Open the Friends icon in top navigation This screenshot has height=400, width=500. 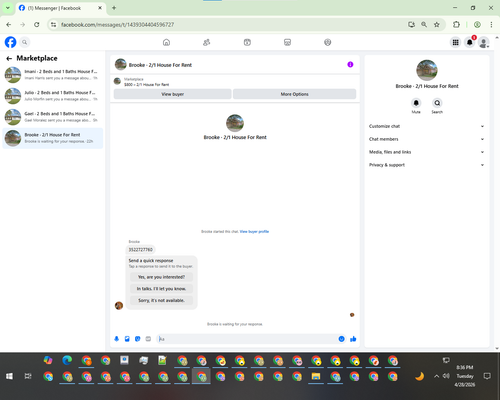207,42
